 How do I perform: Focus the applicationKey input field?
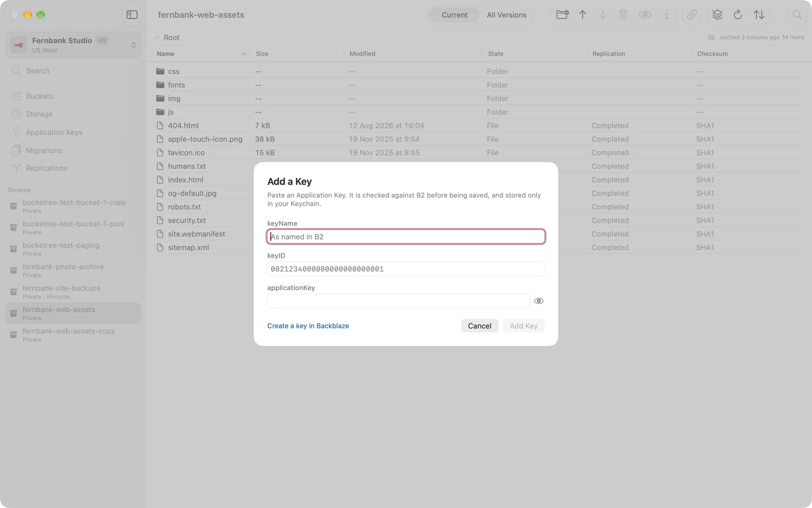[x=398, y=301]
